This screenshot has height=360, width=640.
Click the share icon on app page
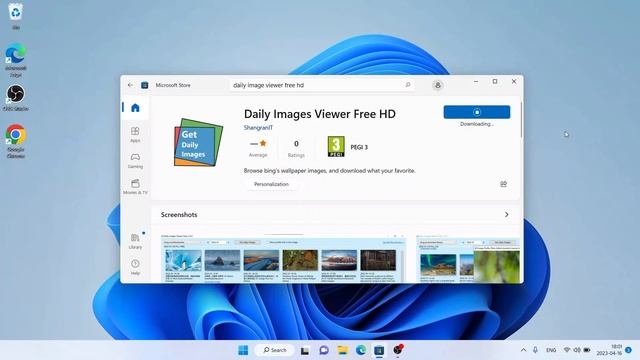504,184
